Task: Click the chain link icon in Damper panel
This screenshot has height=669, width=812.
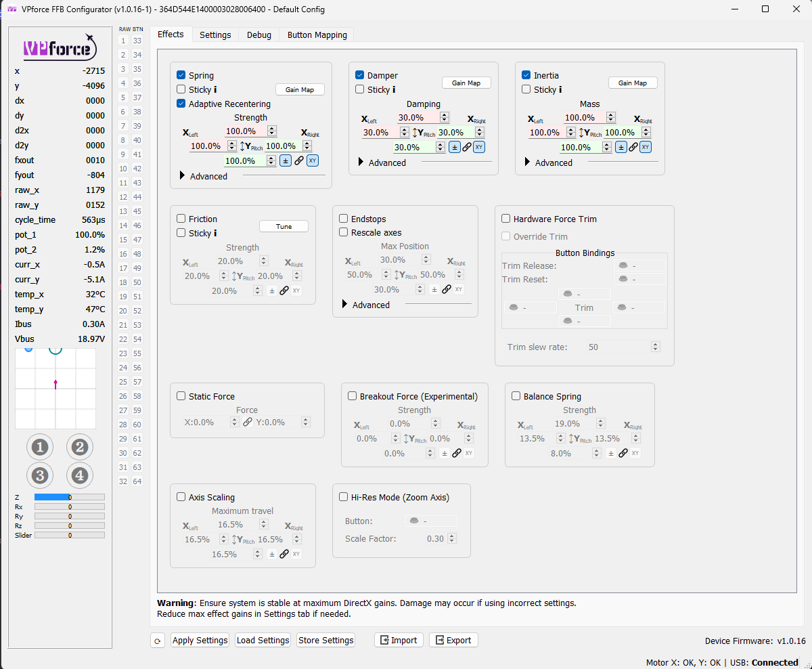Action: pyautogui.click(x=466, y=147)
